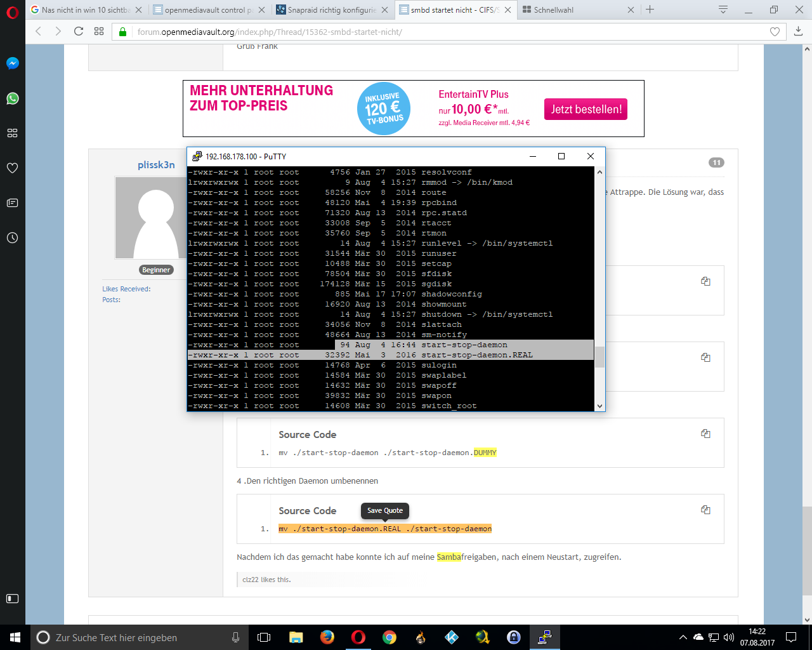812x650 pixels.
Task: Click PuTTY scrollbar down arrow
Action: click(599, 406)
